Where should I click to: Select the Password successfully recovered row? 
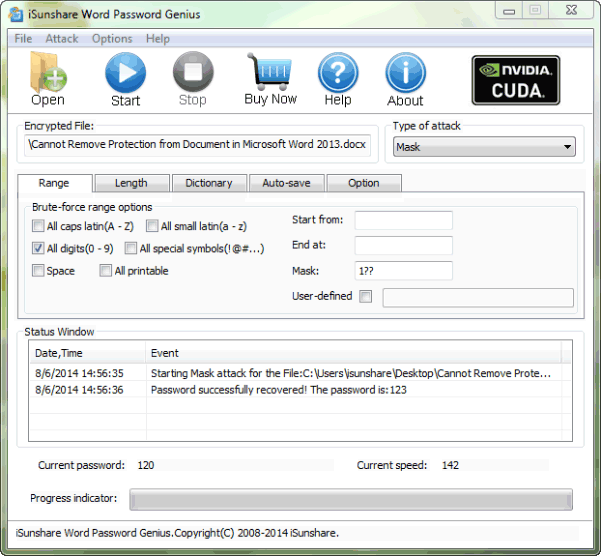[300, 390]
